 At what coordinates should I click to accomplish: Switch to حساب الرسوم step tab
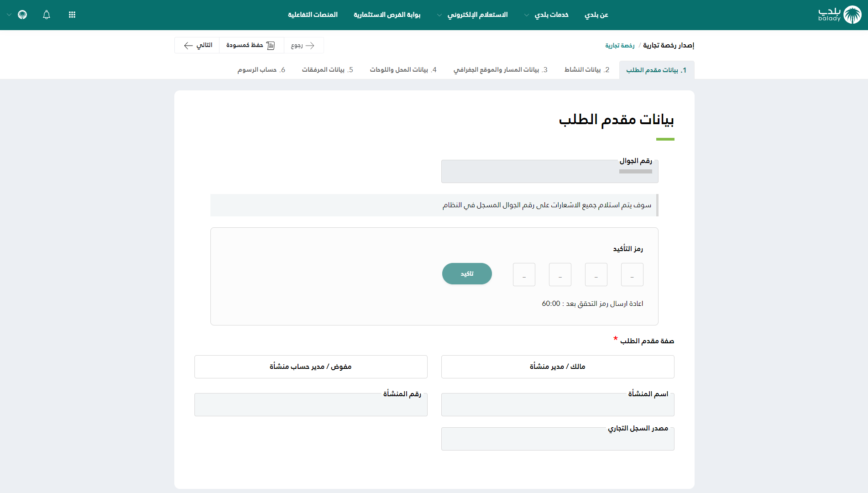[261, 70]
